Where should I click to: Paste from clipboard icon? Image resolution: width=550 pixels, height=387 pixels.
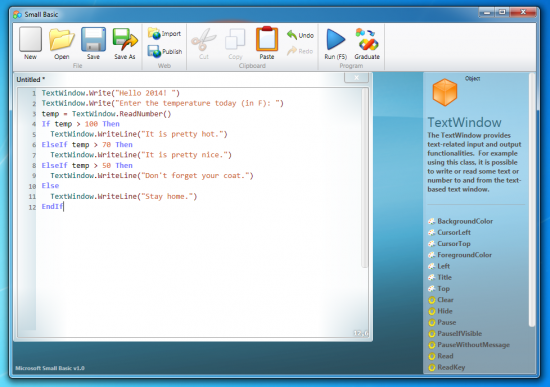(267, 43)
